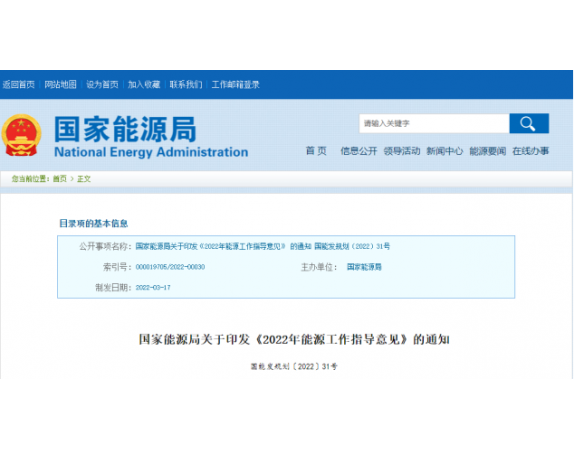Click the magnifier search icon button

pos(529,123)
